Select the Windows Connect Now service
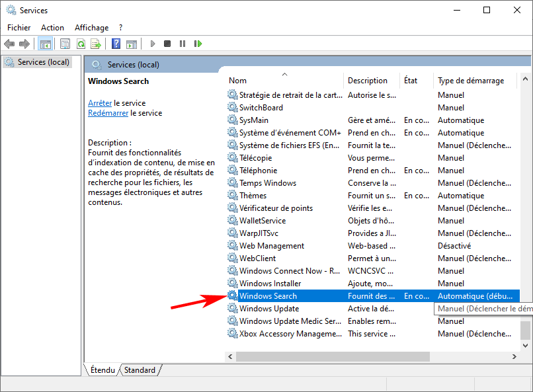 point(373,271)
